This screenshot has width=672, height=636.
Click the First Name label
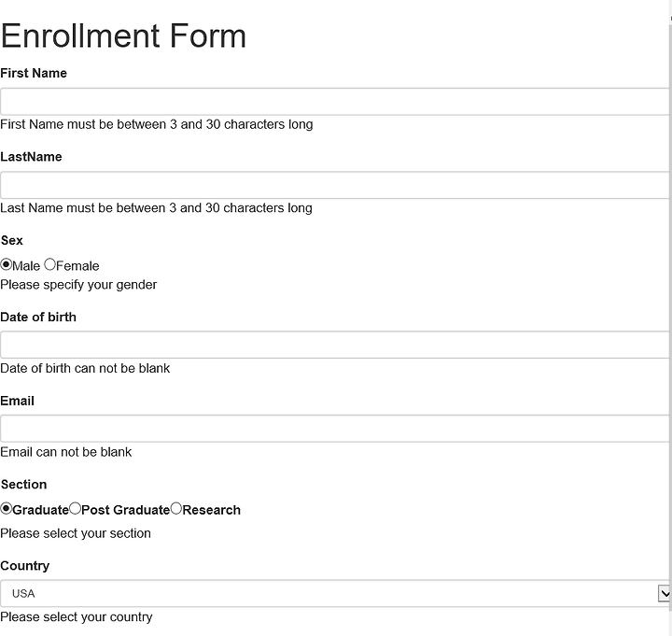pyautogui.click(x=34, y=73)
